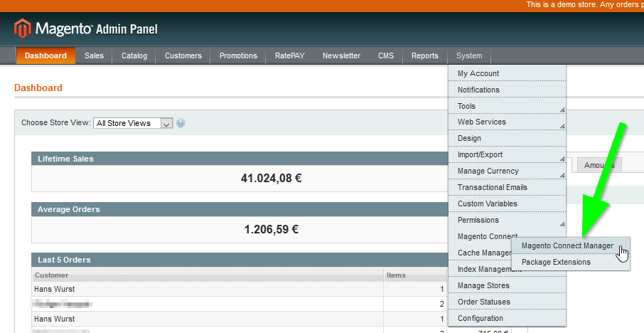
Task: Click the help icon beside store view
Action: (x=181, y=123)
